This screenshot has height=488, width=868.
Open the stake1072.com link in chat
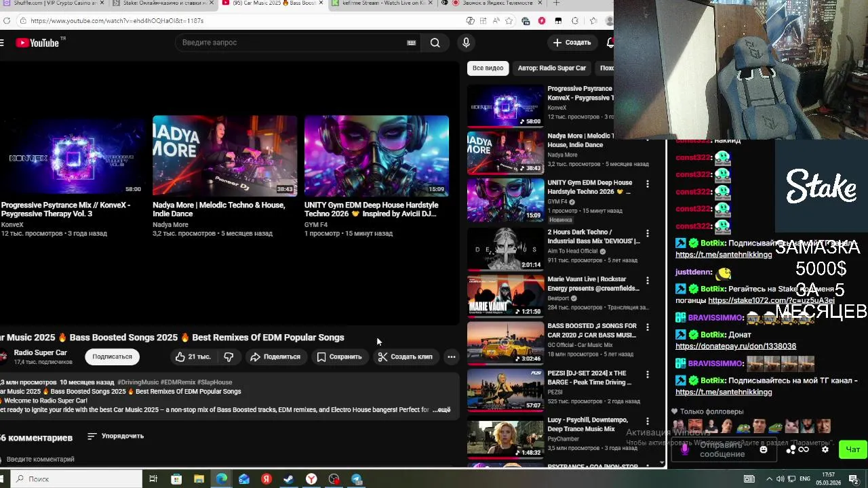tap(771, 300)
